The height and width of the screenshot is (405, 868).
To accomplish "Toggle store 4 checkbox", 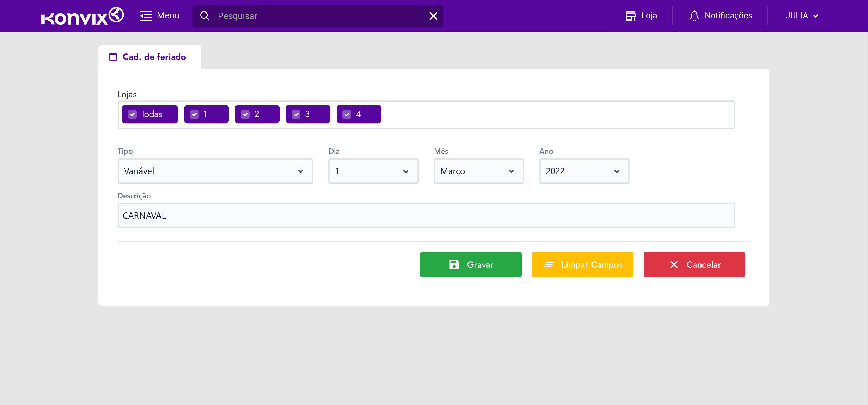I will [x=347, y=114].
